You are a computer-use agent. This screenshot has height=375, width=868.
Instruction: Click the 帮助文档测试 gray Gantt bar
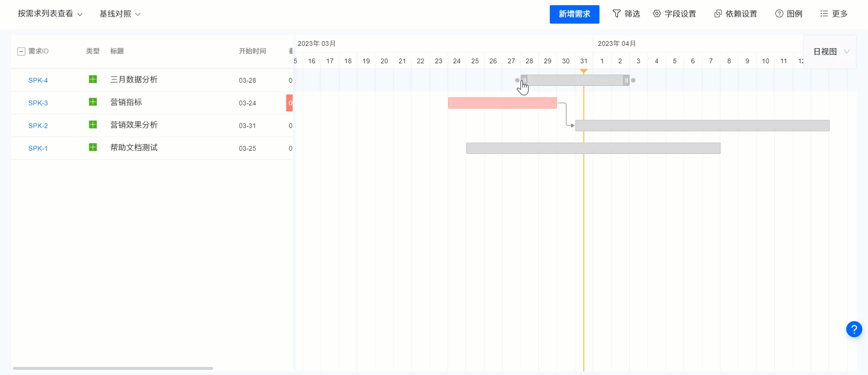pos(593,148)
